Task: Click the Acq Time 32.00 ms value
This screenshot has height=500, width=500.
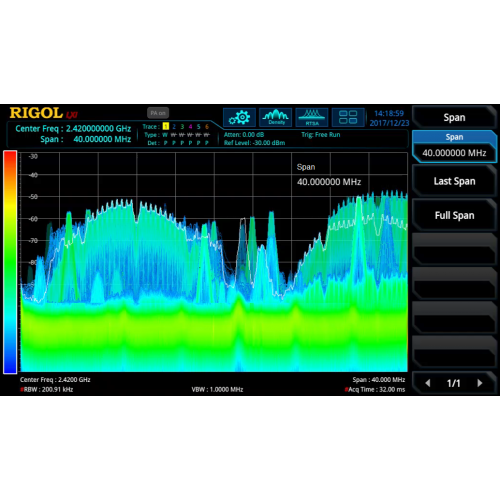Action: pos(375,389)
